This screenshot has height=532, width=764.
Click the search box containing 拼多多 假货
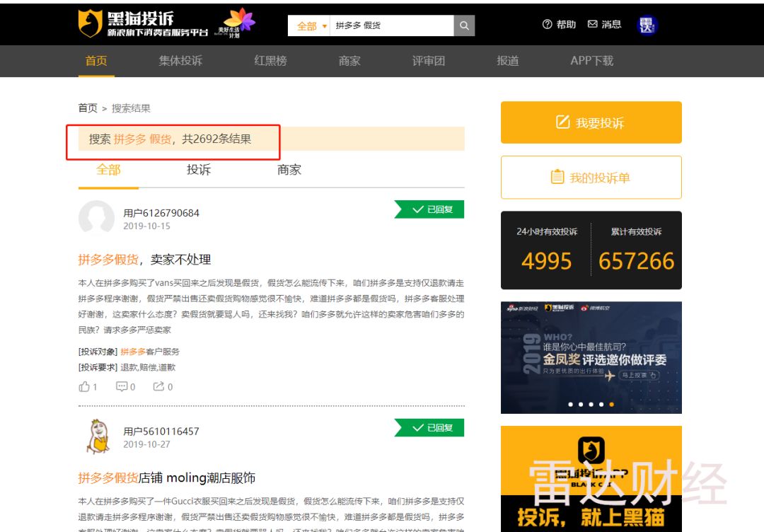point(392,25)
